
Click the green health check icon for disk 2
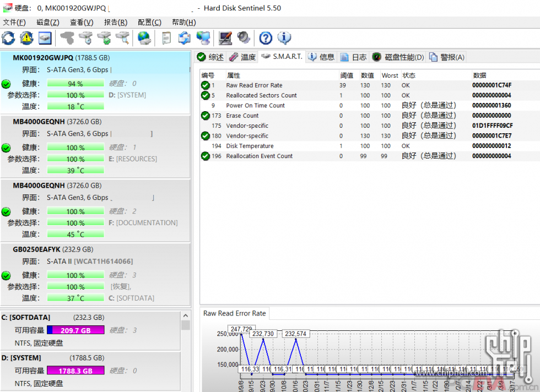tap(6, 211)
